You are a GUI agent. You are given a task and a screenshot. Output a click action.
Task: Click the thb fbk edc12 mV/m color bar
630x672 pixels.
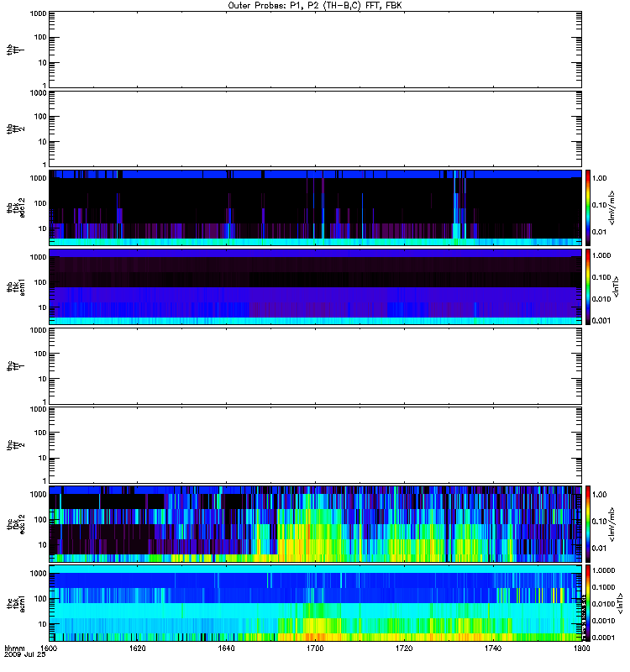pyautogui.click(x=588, y=207)
